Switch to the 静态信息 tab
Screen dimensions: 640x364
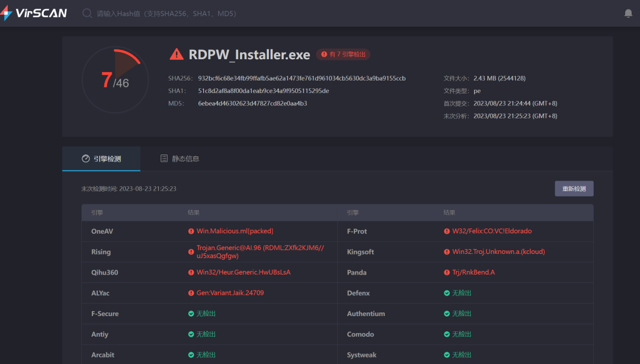tap(180, 159)
